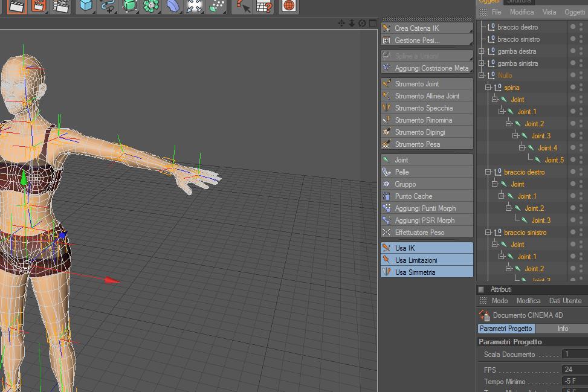Click the viewport zoom camera icon
The height and width of the screenshot is (392, 588).
click(352, 23)
